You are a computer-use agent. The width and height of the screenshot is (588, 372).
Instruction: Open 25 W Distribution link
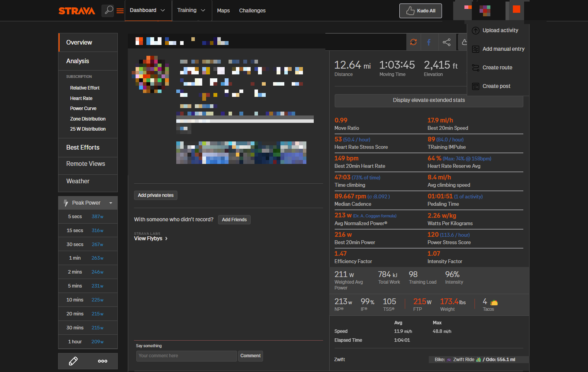[88, 129]
